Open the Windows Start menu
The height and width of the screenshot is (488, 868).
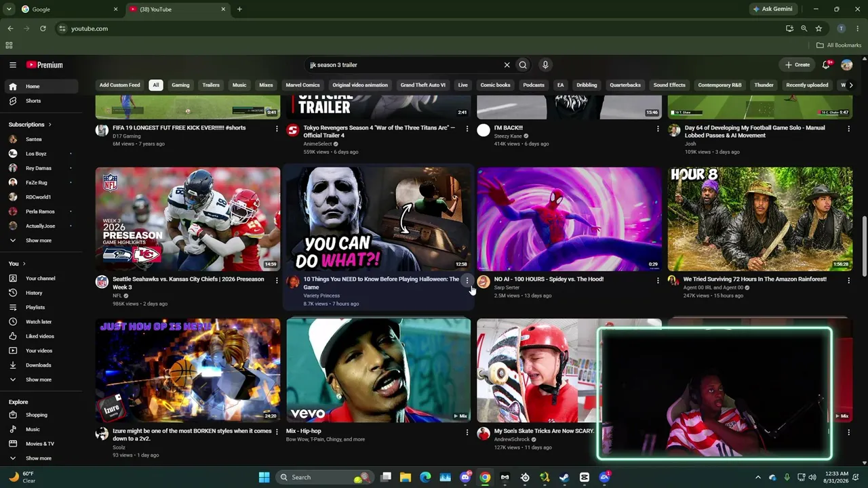point(264,477)
